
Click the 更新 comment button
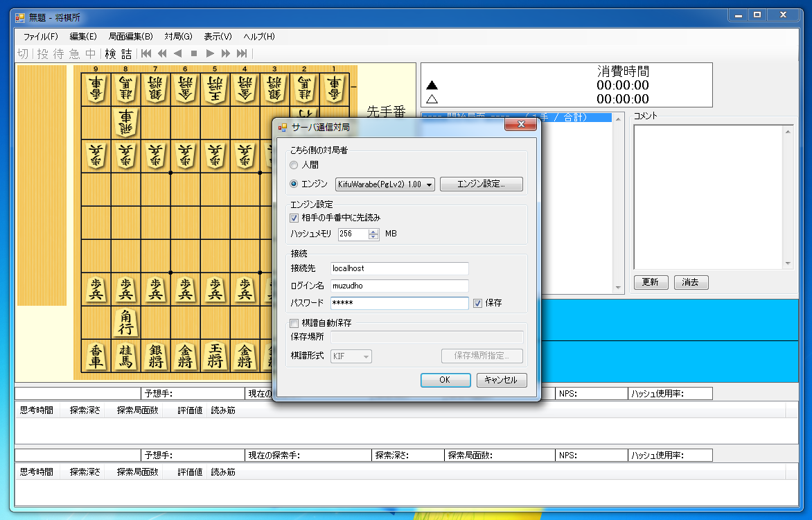tap(651, 282)
